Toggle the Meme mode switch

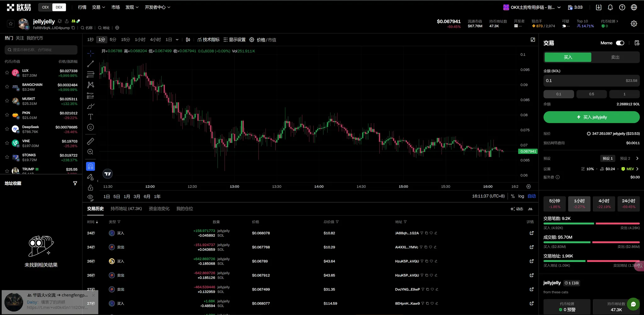tap(620, 43)
